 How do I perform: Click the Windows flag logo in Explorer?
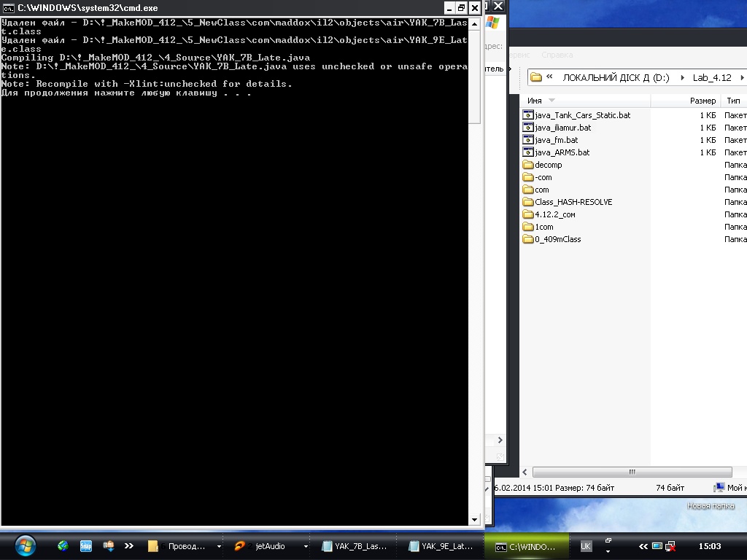(492, 23)
